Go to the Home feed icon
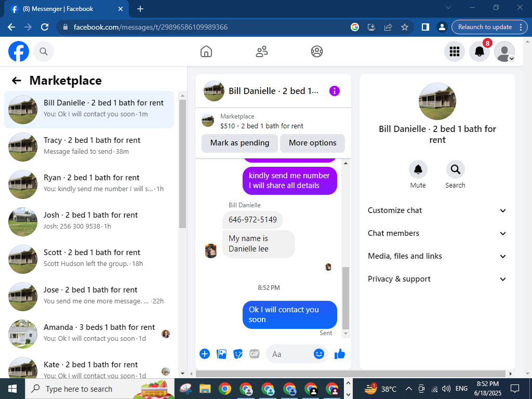This screenshot has height=399, width=532. (206, 51)
